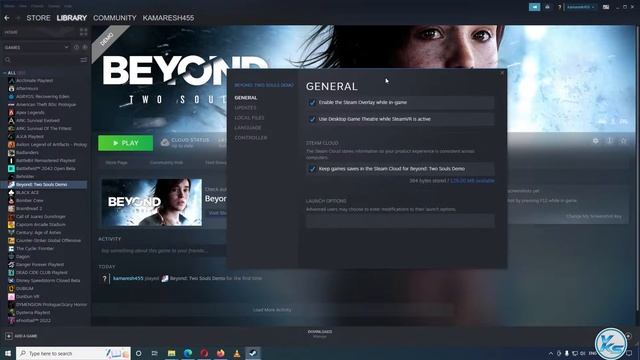Open the General properties tab
This screenshot has width=640, height=360.
(x=246, y=98)
